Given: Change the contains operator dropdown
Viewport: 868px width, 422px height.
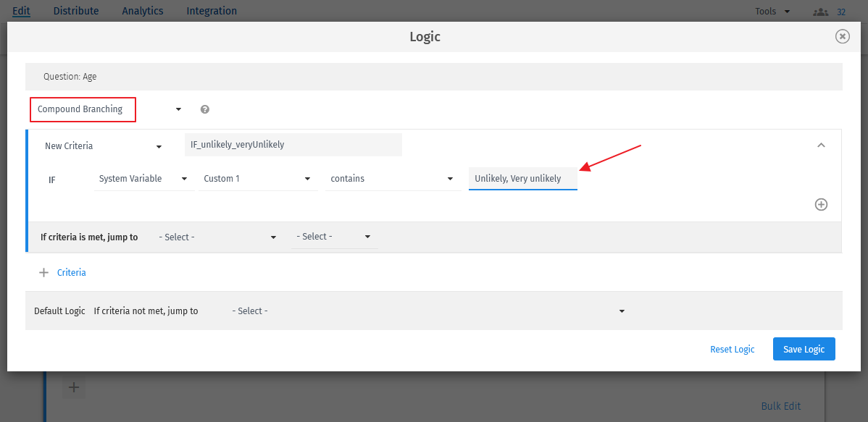Looking at the screenshot, I should [392, 179].
